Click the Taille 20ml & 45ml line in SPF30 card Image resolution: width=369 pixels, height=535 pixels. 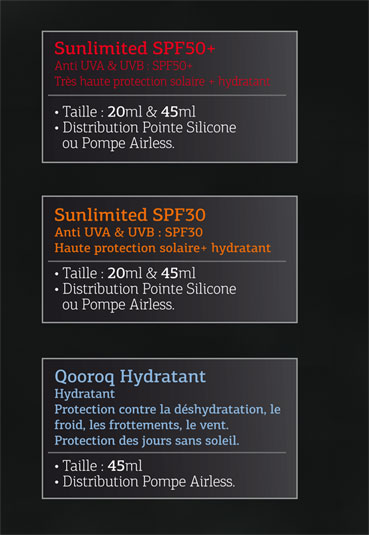125,273
